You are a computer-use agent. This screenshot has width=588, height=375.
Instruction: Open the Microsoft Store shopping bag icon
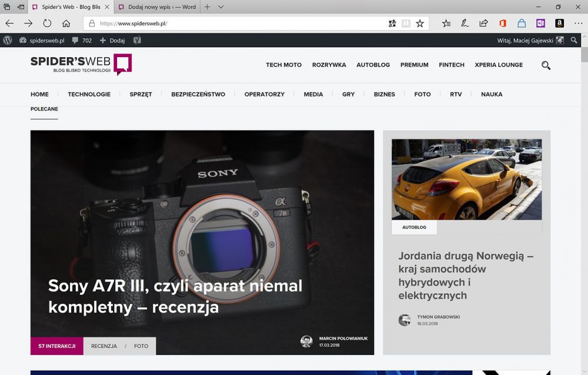522,24
